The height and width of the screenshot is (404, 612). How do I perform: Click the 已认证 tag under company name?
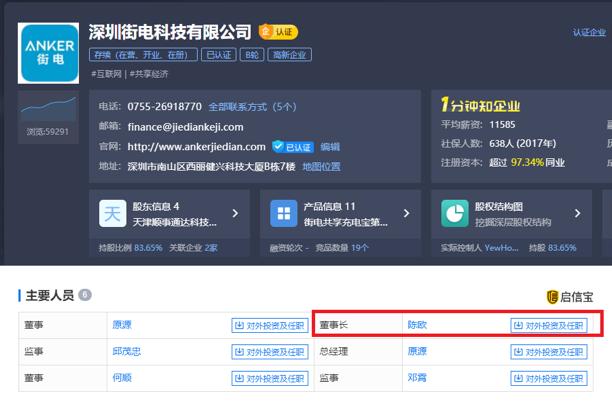219,55
